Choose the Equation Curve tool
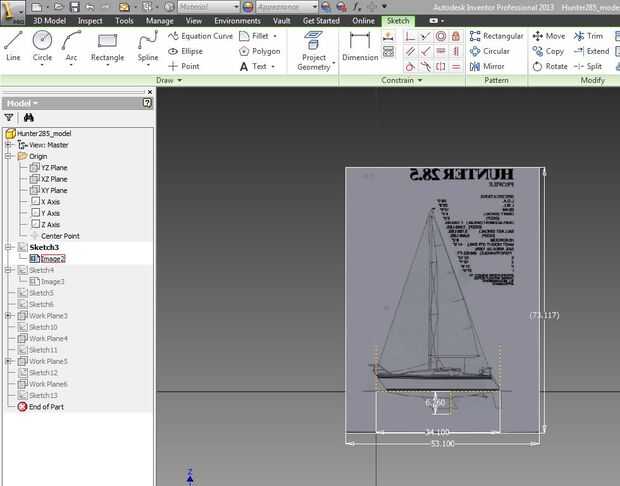This screenshot has width=620, height=486. tap(200, 36)
